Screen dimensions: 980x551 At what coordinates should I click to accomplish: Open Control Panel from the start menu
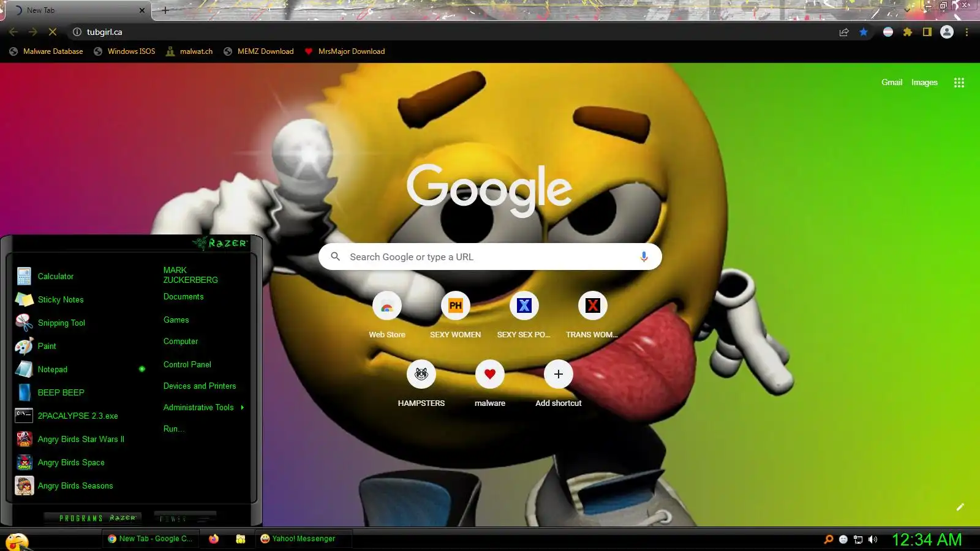coord(187,365)
